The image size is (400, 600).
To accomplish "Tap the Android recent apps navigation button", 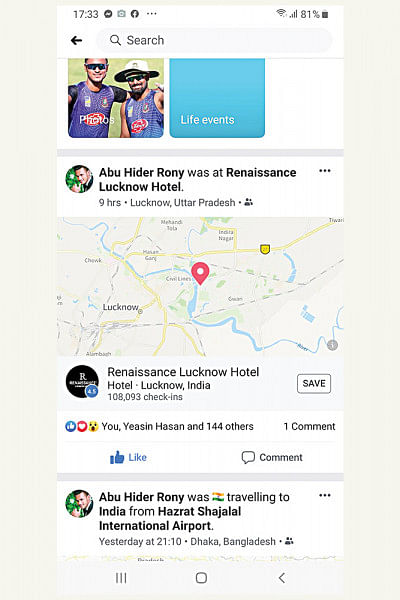I will (x=121, y=578).
